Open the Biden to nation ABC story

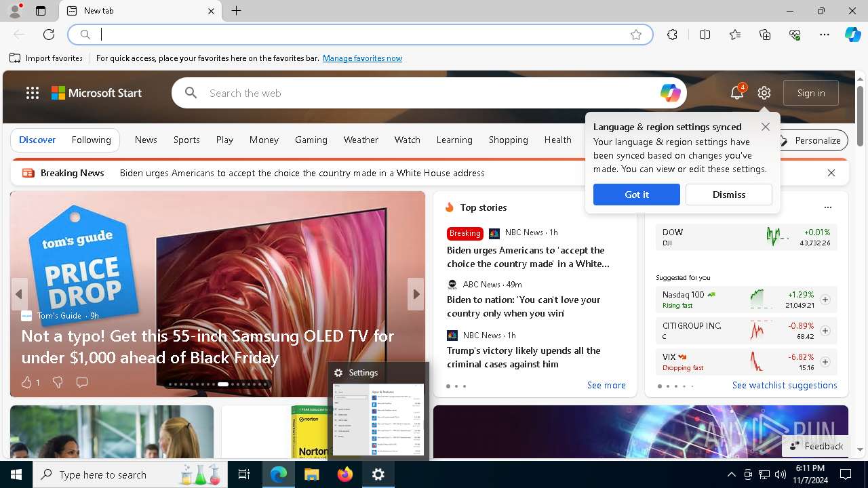pos(524,306)
